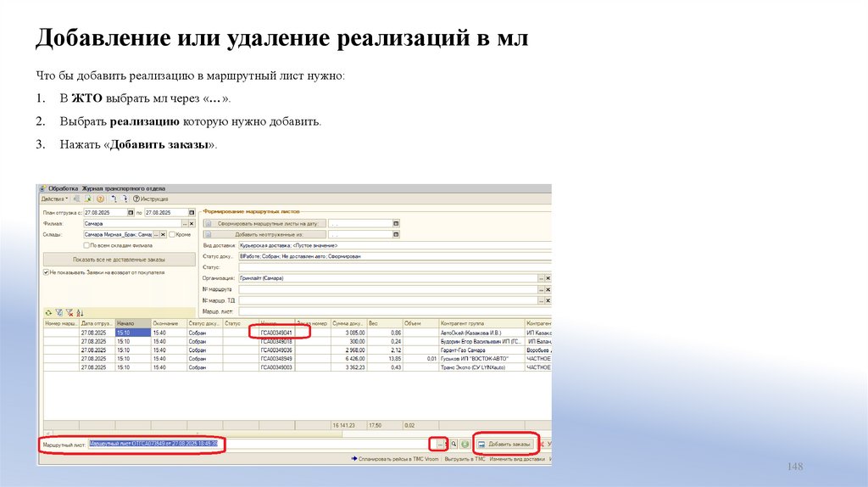Click the Статус доку. filter field

point(395,256)
